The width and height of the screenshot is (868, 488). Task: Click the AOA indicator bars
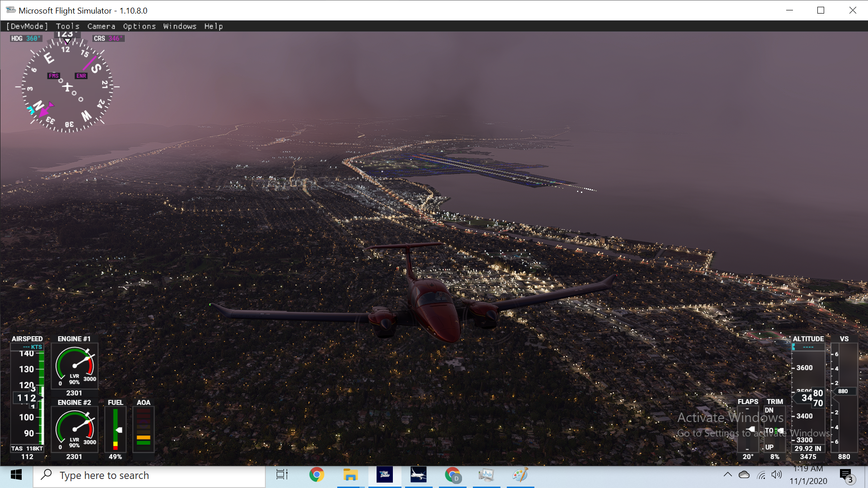tap(143, 429)
